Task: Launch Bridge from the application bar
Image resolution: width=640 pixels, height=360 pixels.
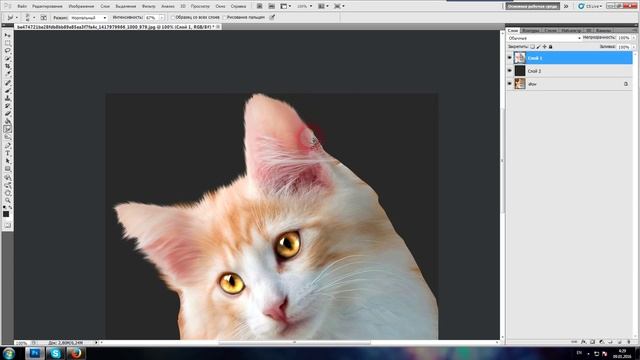Action: 259,6
